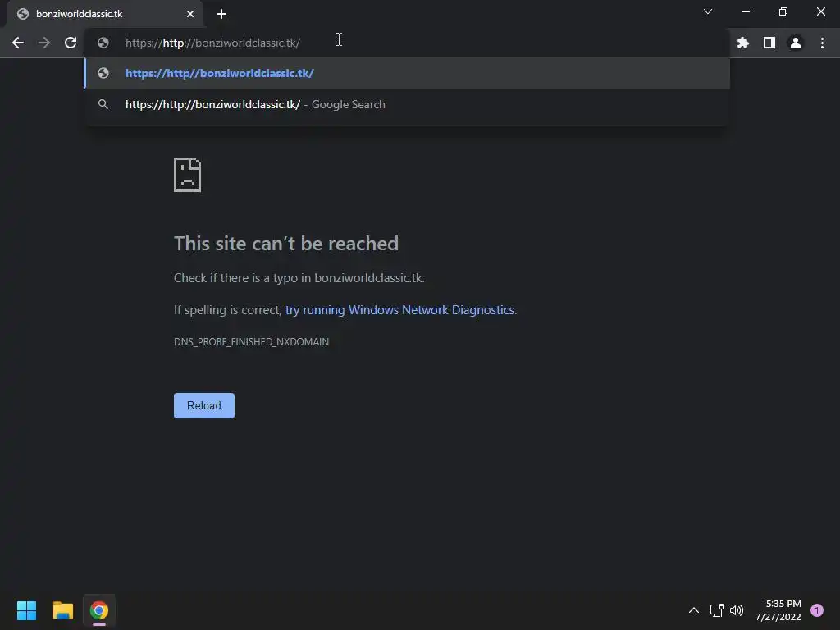
Task: Open the Extensions puzzle-piece menu
Action: click(x=743, y=43)
